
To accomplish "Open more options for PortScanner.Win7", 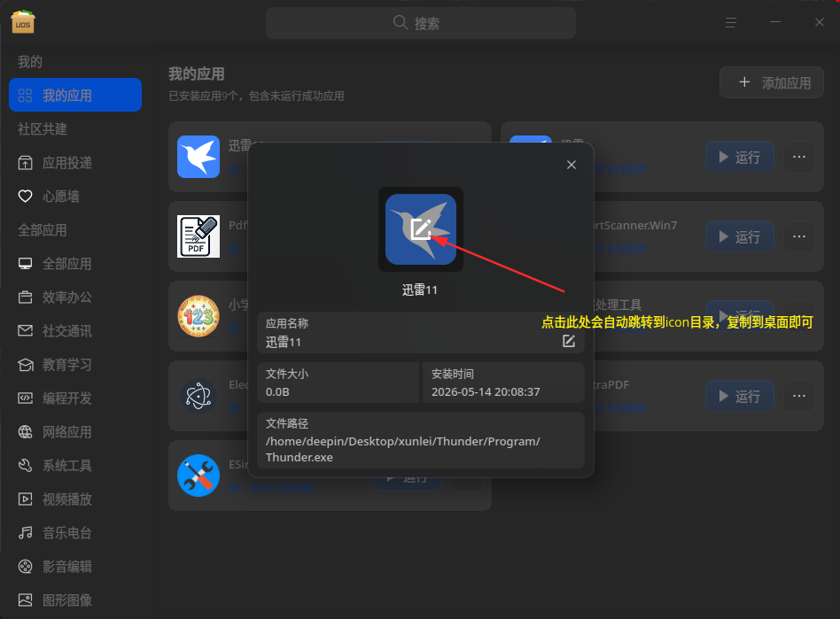I will [799, 236].
